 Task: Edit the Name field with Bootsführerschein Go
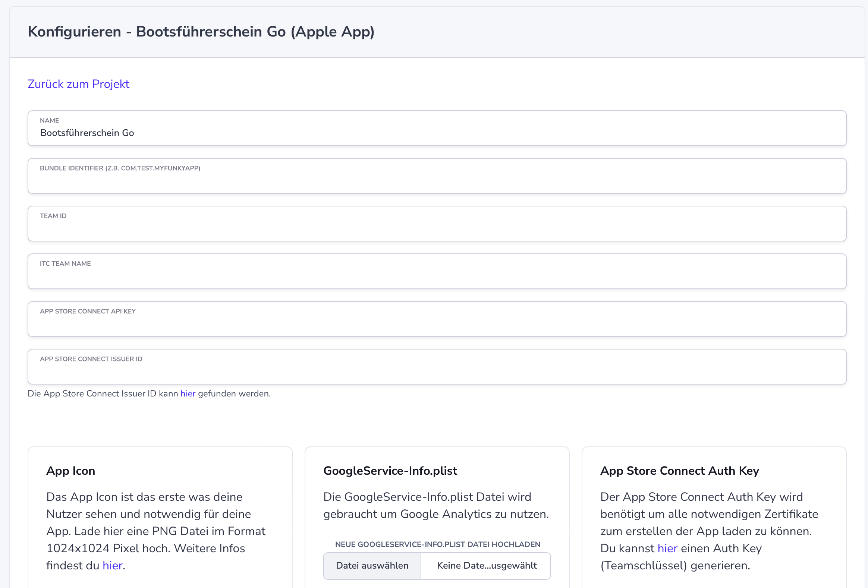(437, 128)
